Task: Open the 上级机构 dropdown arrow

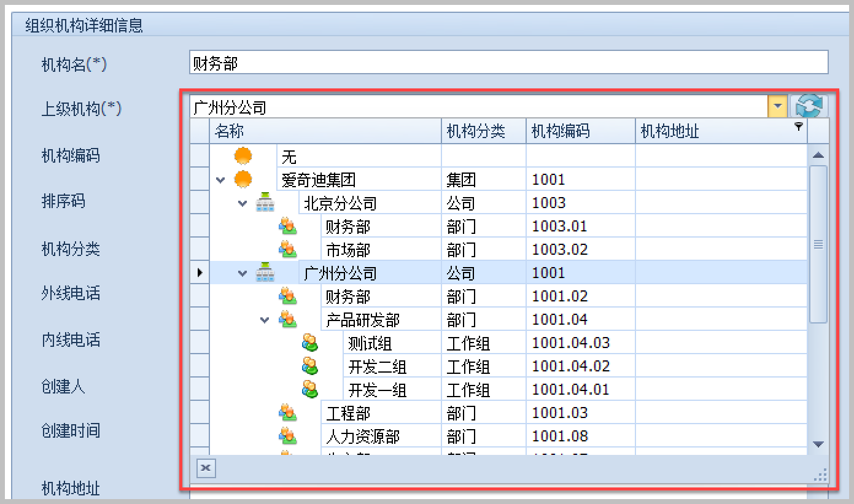Action: click(778, 107)
